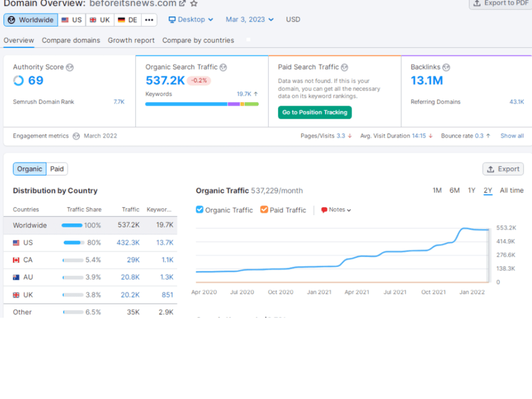
Task: Switch to Paid toggle button
Action: pos(57,169)
